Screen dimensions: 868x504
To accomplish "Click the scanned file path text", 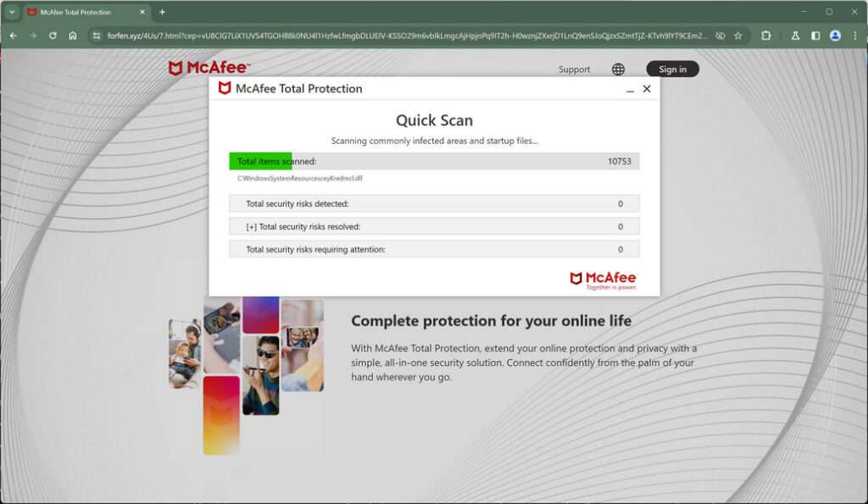I will point(299,179).
